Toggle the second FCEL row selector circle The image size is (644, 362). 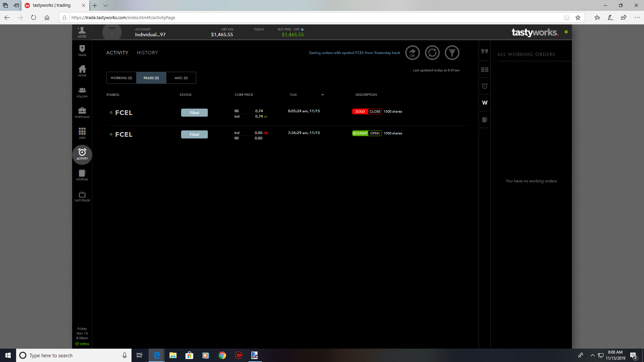[111, 134]
